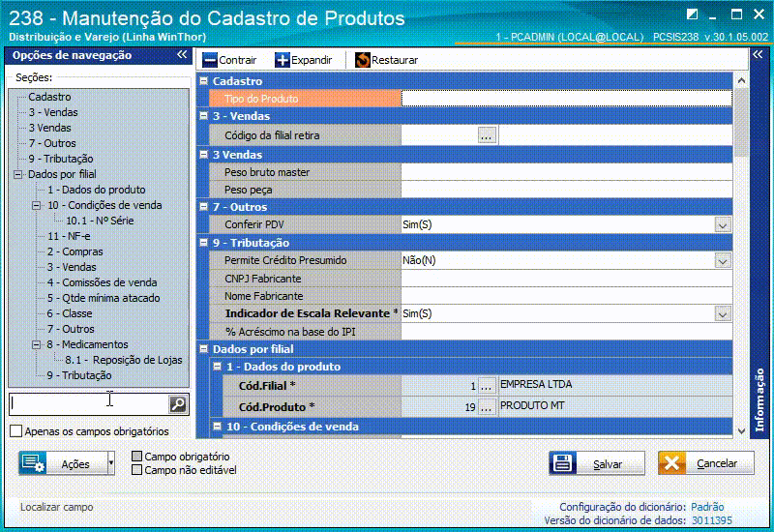This screenshot has height=532, width=774.
Task: Select 5 - Qtde mínima atacado tree item
Action: point(104,298)
